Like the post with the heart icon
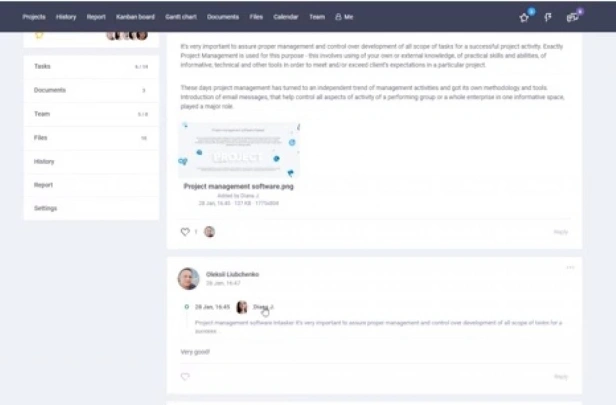This screenshot has width=616, height=405. (185, 232)
